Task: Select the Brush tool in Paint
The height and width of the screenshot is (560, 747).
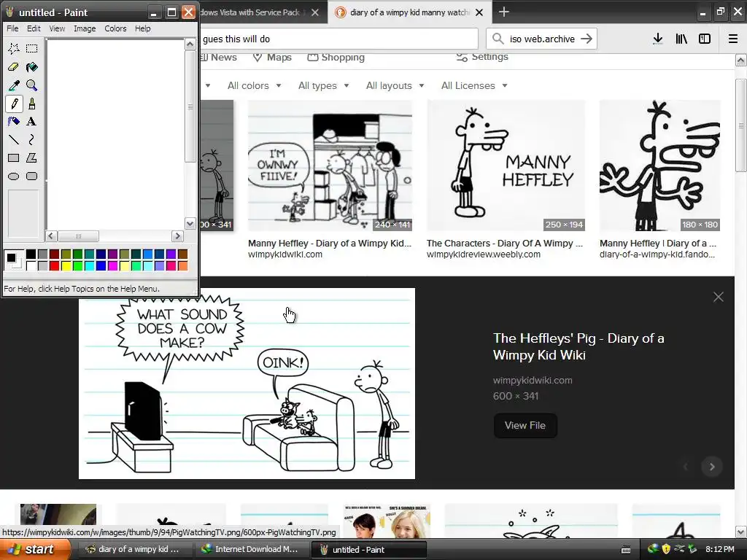Action: 32,104
